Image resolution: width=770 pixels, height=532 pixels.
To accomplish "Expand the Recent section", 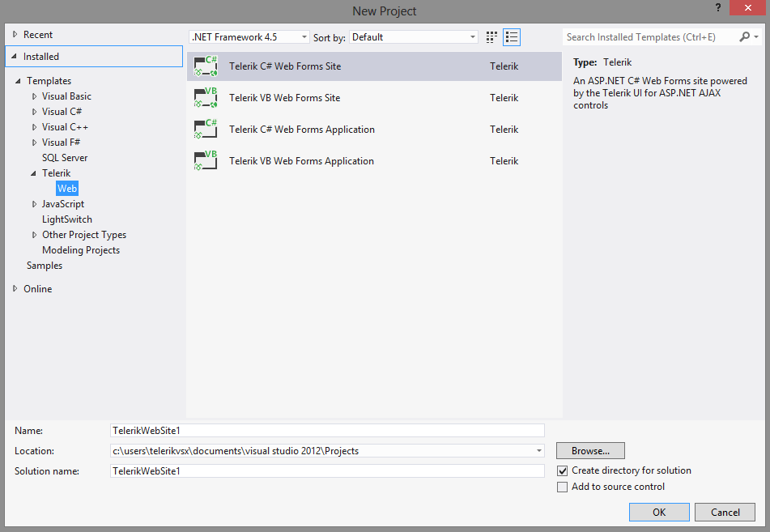I will [15, 34].
